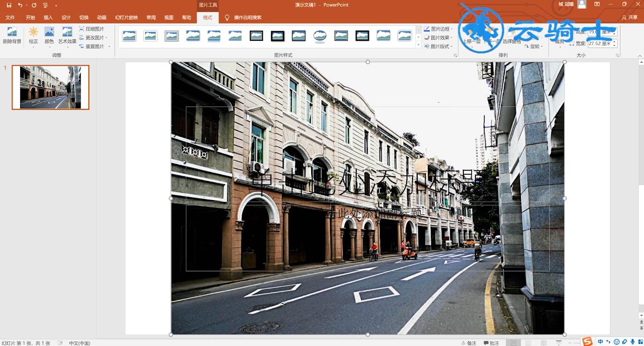Click the Sogou microphone voice input icon
Image resolution: width=644 pixels, height=346 pixels.
632,342
